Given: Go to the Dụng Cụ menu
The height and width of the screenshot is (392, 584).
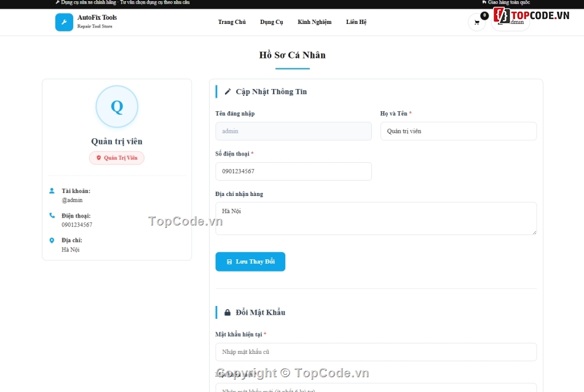Looking at the screenshot, I should (272, 22).
